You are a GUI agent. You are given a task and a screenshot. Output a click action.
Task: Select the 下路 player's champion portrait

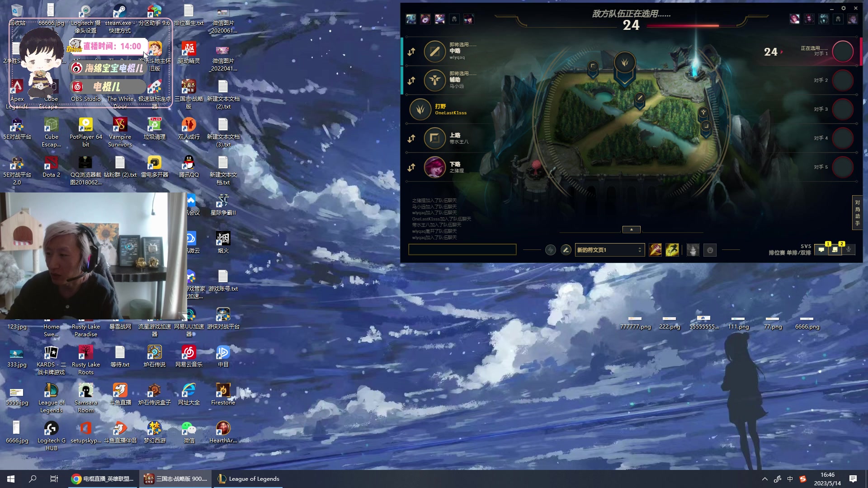434,167
